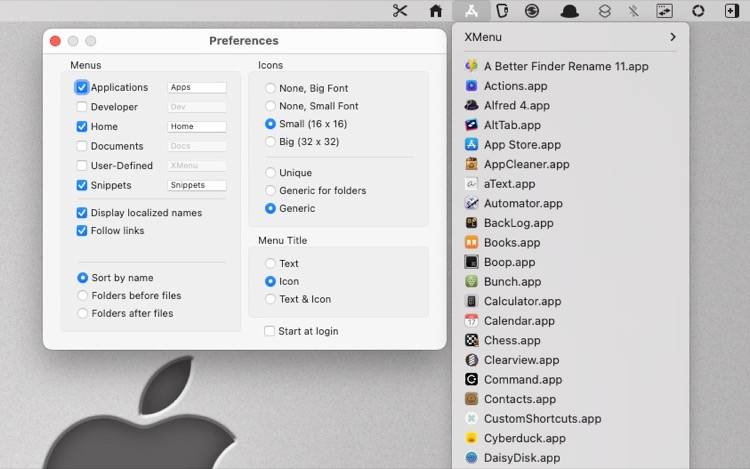Viewport: 750px width, 469px height.
Task: Select Big (32 x 32) icon size
Action: (270, 142)
